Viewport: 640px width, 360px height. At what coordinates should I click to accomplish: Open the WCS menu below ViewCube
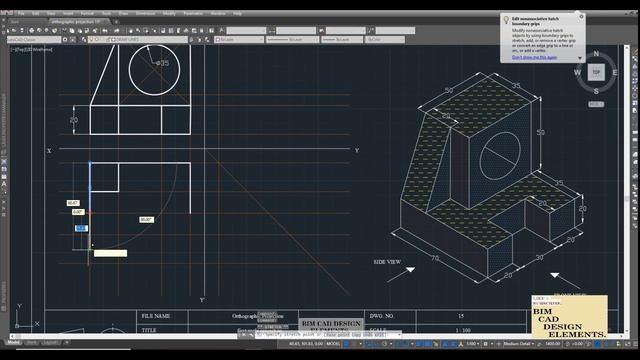pos(596,104)
